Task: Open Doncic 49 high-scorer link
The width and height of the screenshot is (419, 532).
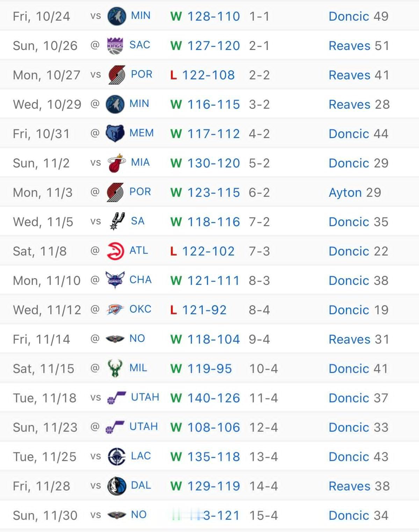Action: [x=359, y=16]
